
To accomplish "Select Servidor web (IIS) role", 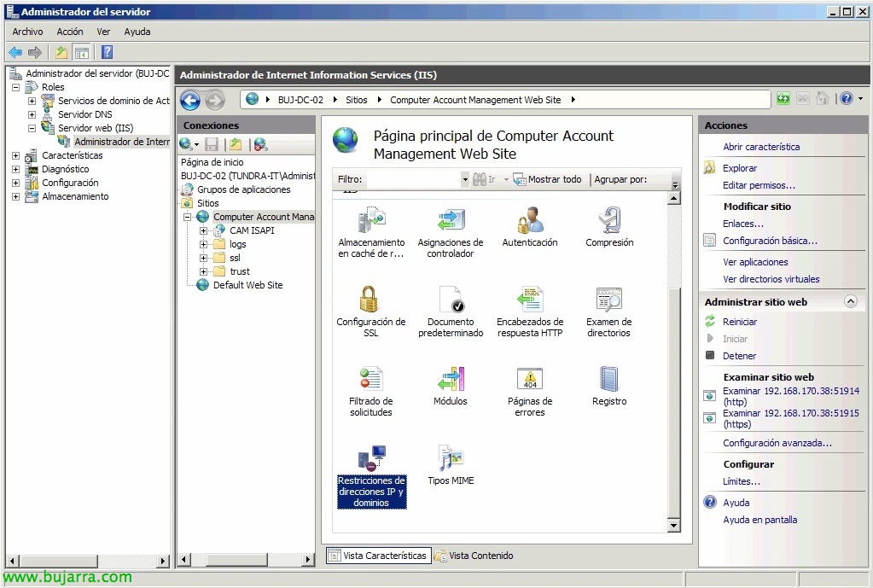I will click(96, 128).
